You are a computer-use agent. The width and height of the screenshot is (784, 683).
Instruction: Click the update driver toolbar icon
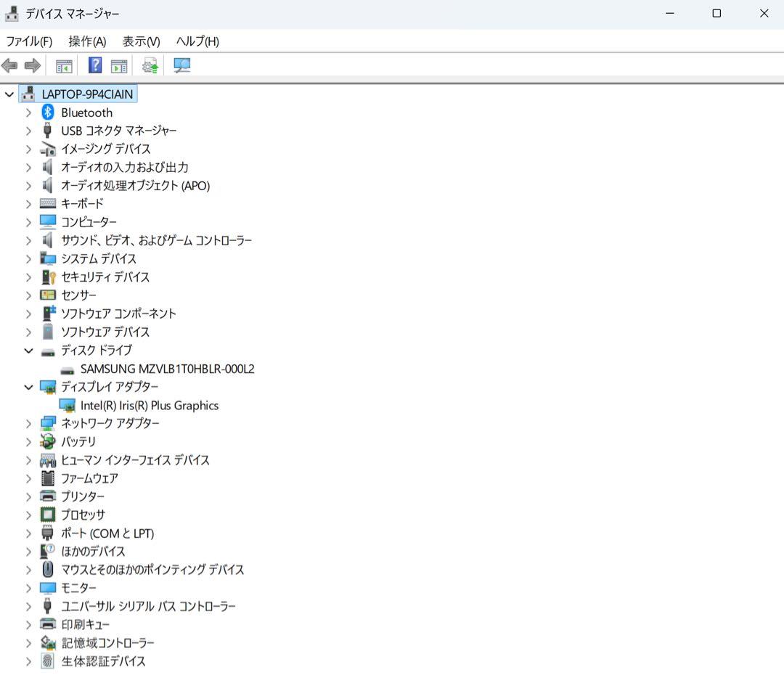[150, 65]
